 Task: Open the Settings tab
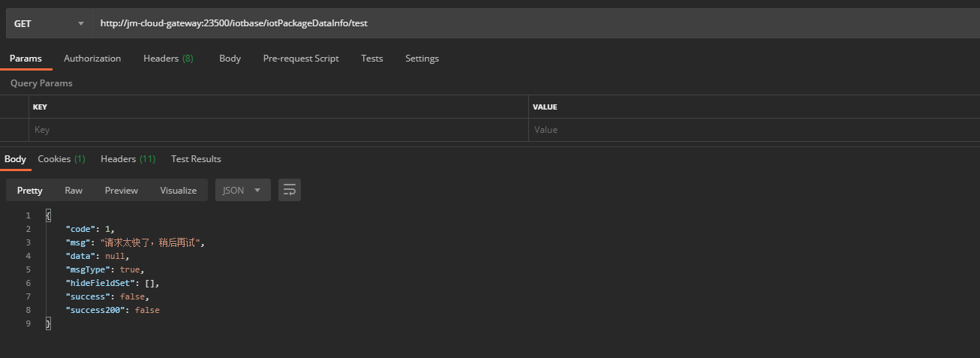[x=422, y=59]
